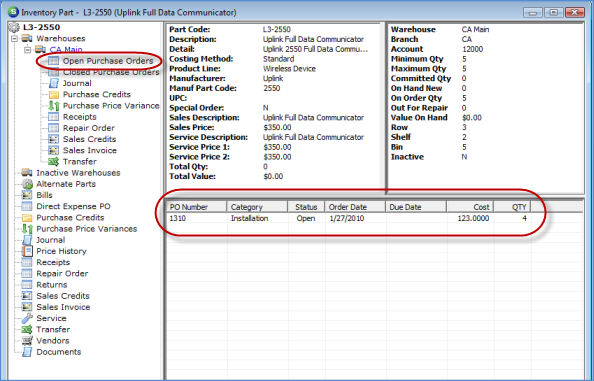Screen dimensions: 594x381
Task: Click the Vendors cart icon
Action: 27,340
